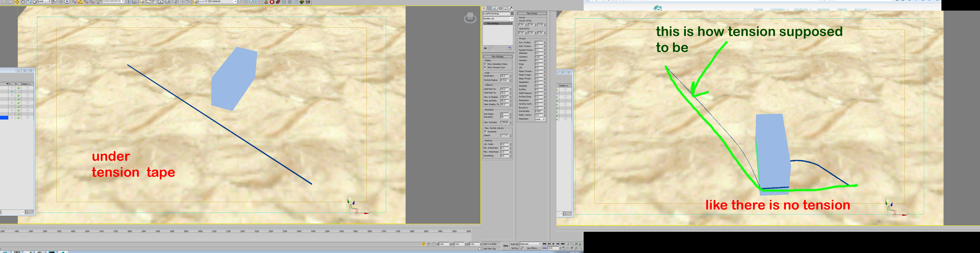Click the Configure Modifier Sets icon
The image size is (980, 253).
(510, 48)
